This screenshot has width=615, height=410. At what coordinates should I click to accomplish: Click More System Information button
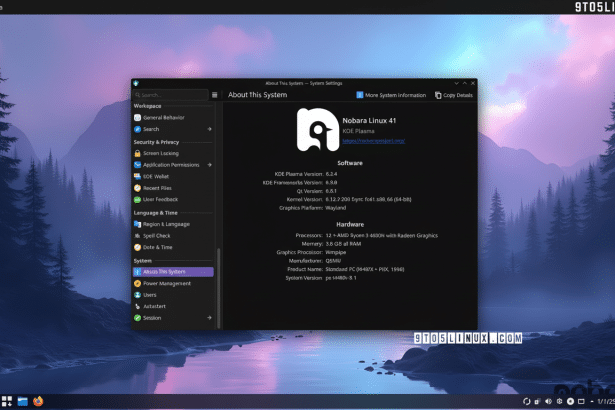pos(391,95)
